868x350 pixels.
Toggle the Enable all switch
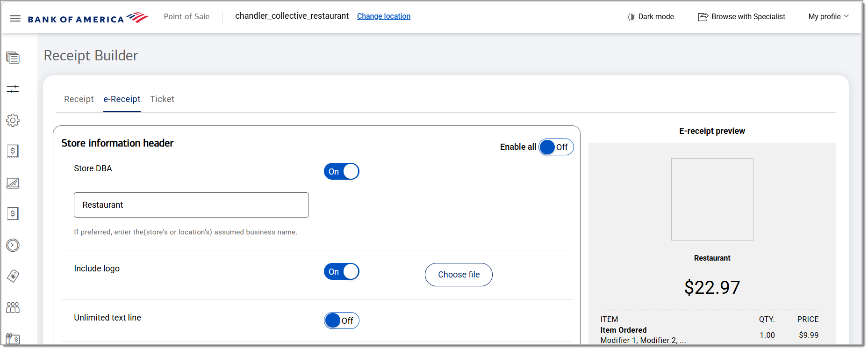click(x=556, y=147)
